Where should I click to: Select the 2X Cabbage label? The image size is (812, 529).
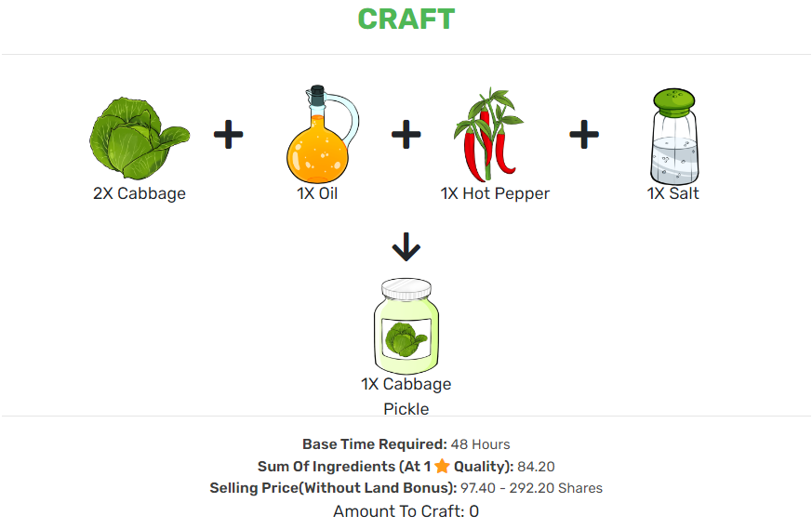tap(140, 193)
